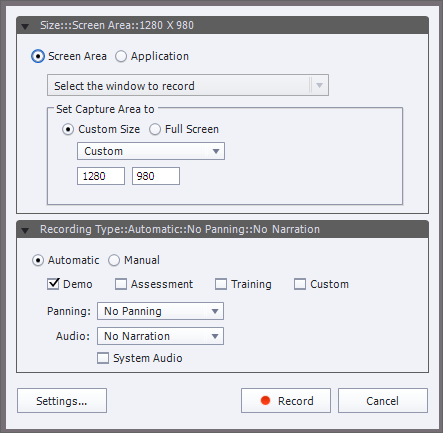Click the width field showing 1280
The image size is (444, 434).
[x=101, y=176]
